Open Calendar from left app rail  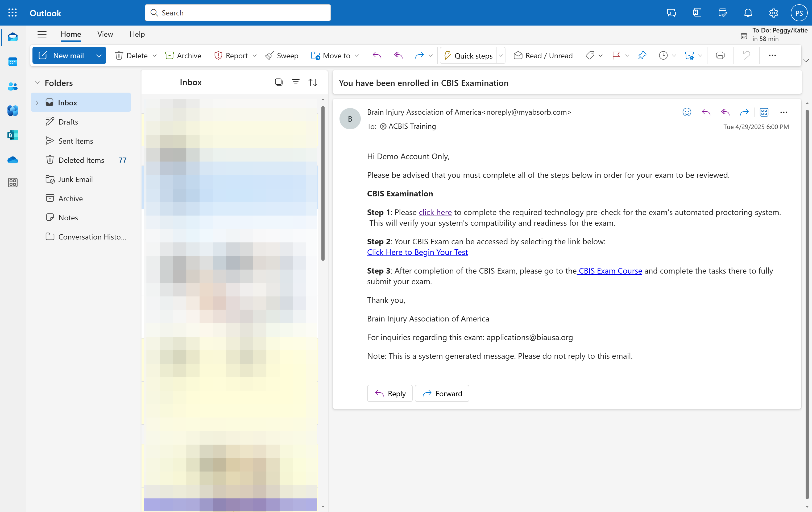click(x=13, y=62)
